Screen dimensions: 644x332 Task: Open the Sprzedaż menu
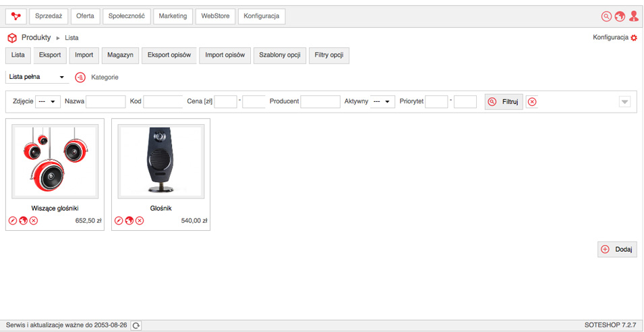click(49, 16)
